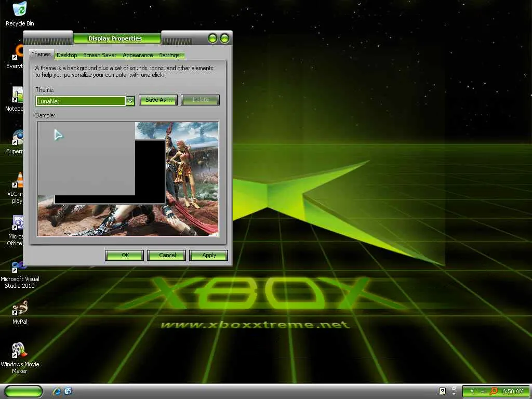Click the 6:58 AM taskbar clock
The image size is (532, 399).
pyautogui.click(x=513, y=391)
